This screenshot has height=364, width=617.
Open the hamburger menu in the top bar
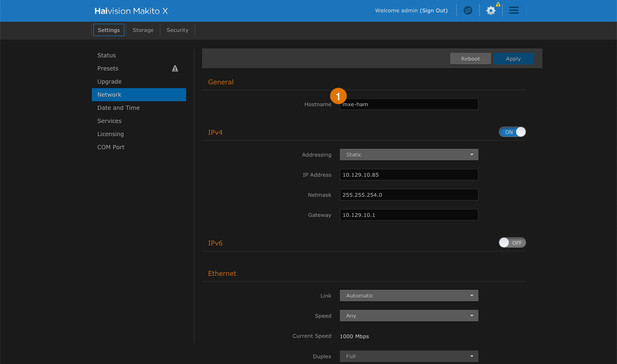(x=514, y=10)
